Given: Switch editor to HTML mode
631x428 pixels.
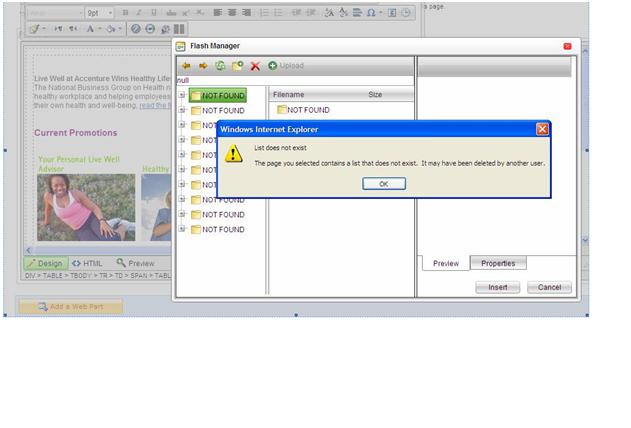Looking at the screenshot, I should click(87, 263).
